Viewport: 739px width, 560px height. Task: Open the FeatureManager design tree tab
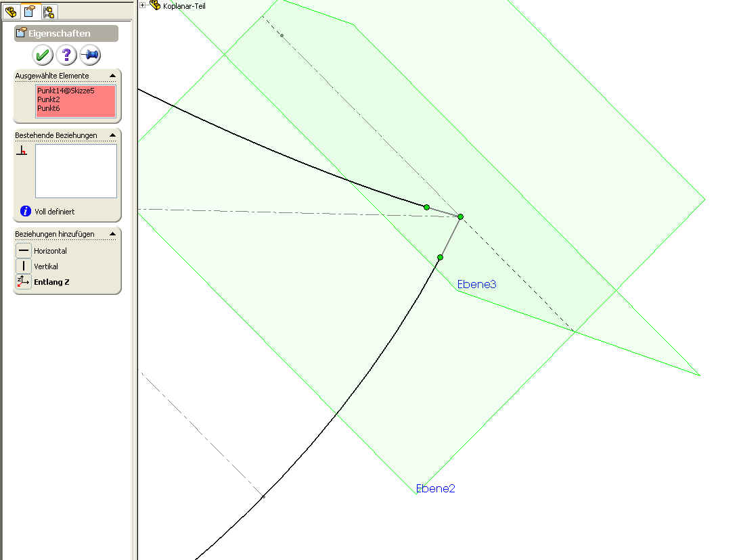coord(11,11)
